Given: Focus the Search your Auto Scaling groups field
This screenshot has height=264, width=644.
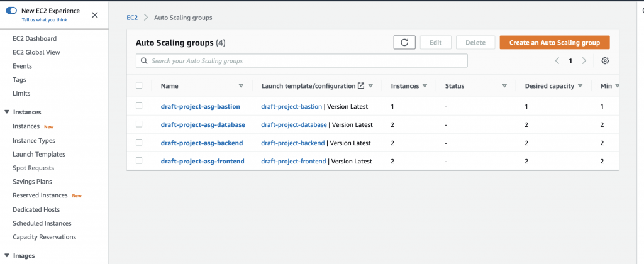Looking at the screenshot, I should coord(302,61).
